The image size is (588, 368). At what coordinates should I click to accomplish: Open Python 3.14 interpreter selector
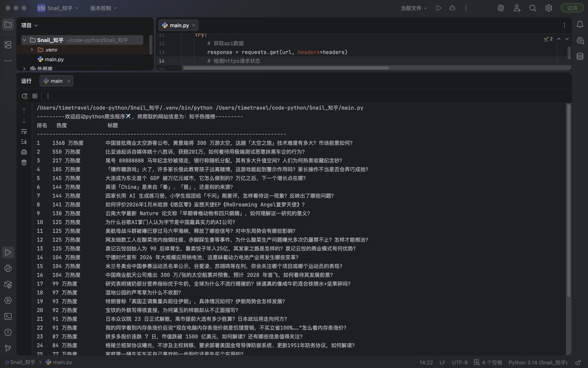point(538,362)
